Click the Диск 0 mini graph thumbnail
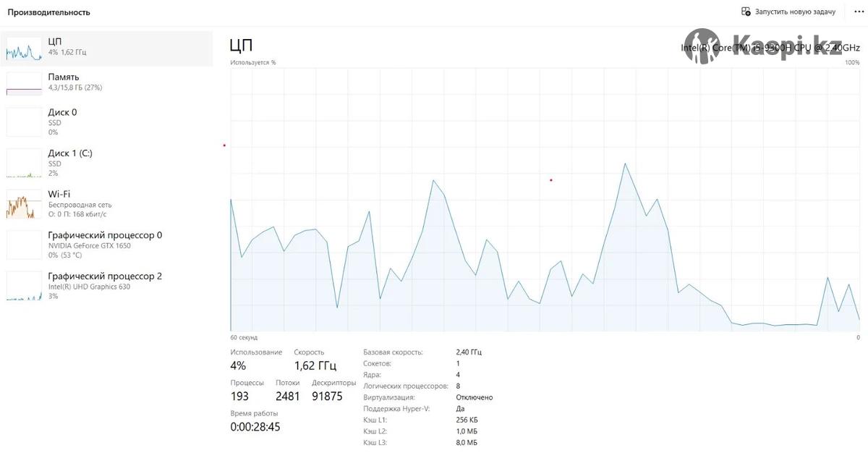 click(24, 122)
